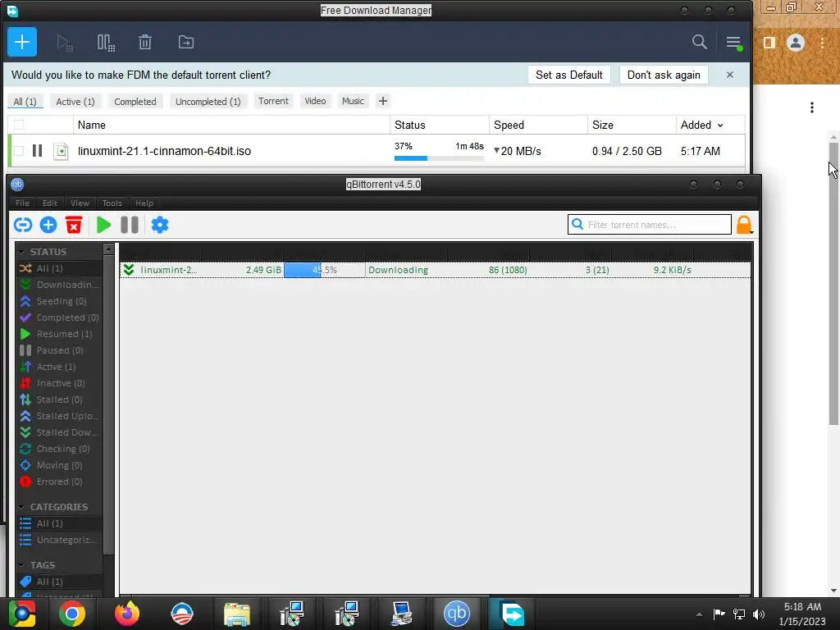Select the Completed tab in FDM
The image size is (840, 630).
pyautogui.click(x=135, y=101)
